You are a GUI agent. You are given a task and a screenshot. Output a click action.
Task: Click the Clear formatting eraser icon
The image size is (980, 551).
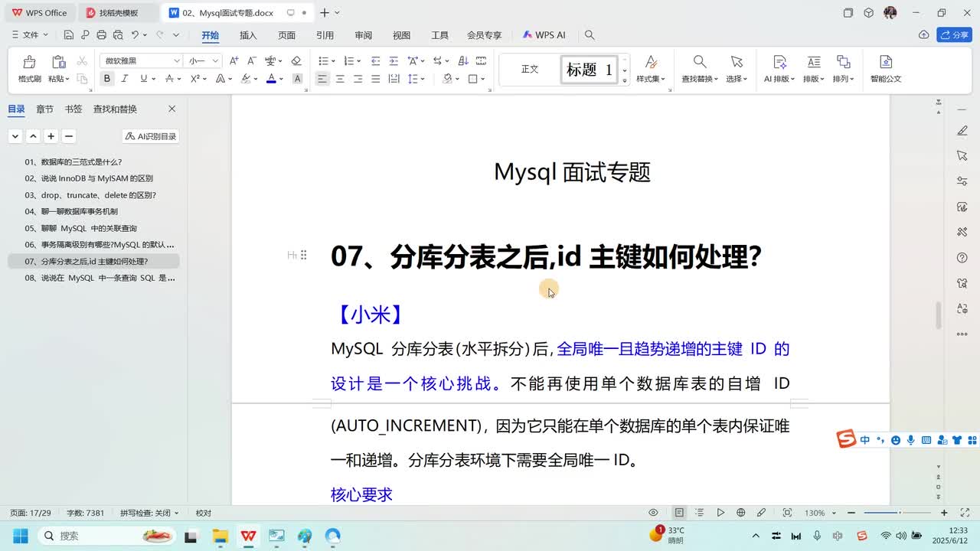(x=296, y=60)
